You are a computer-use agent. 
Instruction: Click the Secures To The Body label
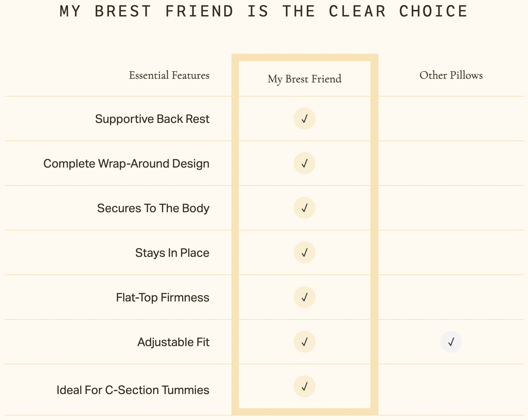[153, 208]
